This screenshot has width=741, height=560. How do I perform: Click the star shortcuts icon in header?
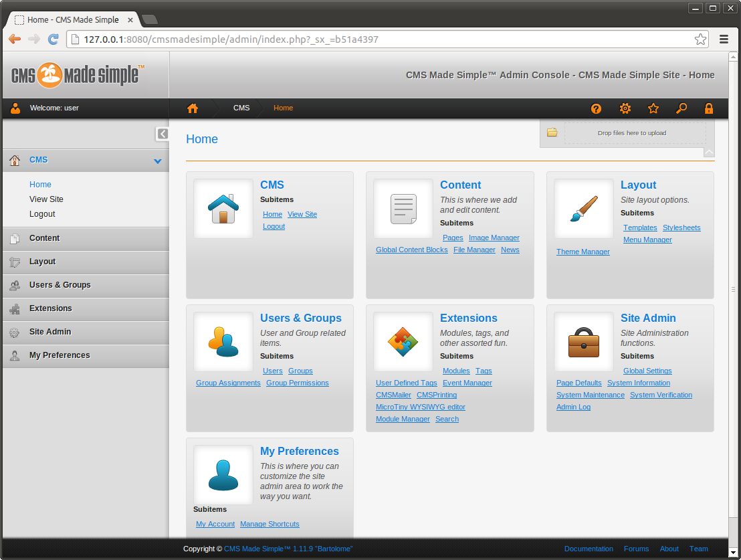653,108
